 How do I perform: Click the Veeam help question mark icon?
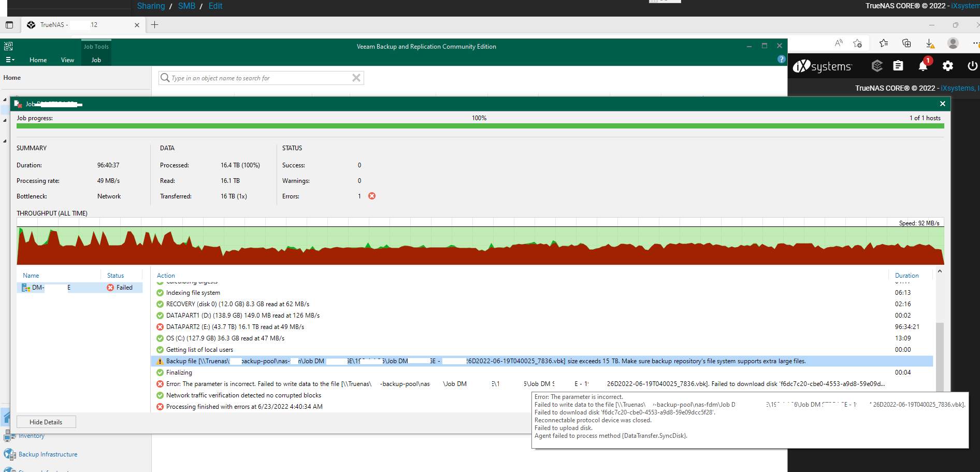click(x=781, y=60)
